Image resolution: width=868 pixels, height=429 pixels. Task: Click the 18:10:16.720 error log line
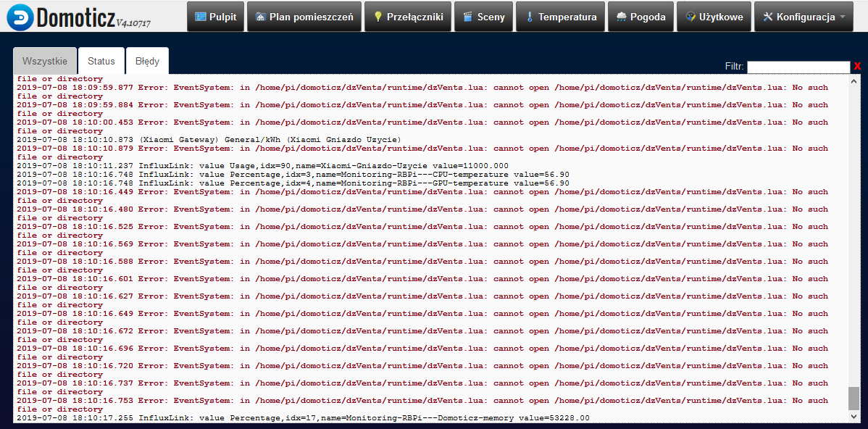(x=422, y=370)
